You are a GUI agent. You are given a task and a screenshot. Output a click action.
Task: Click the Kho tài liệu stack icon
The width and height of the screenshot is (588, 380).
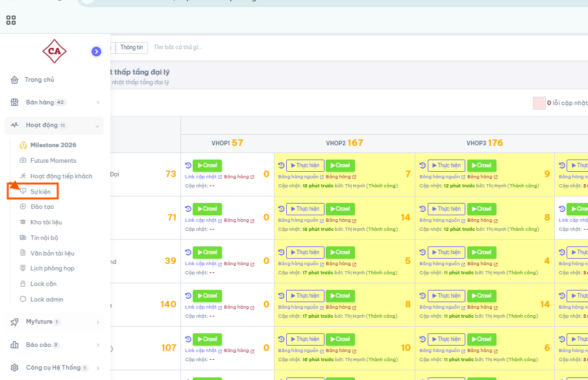(x=23, y=222)
